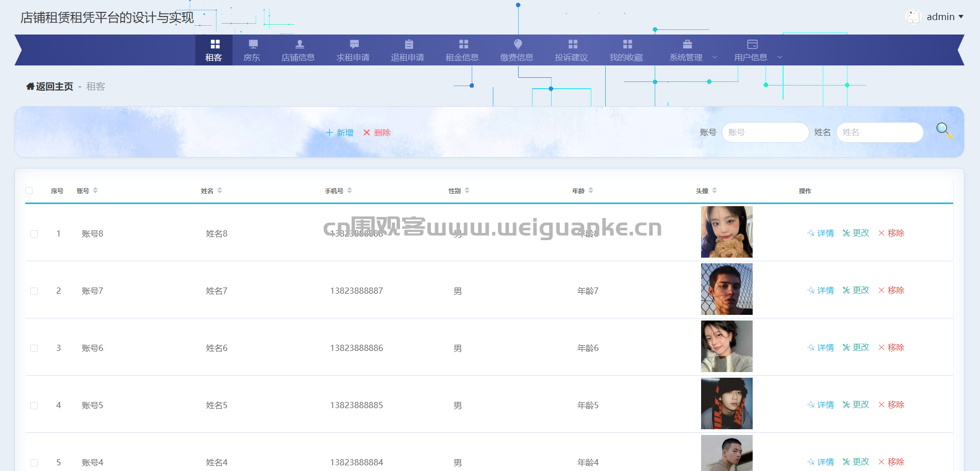Click 更改 for 账号6 row

856,347
